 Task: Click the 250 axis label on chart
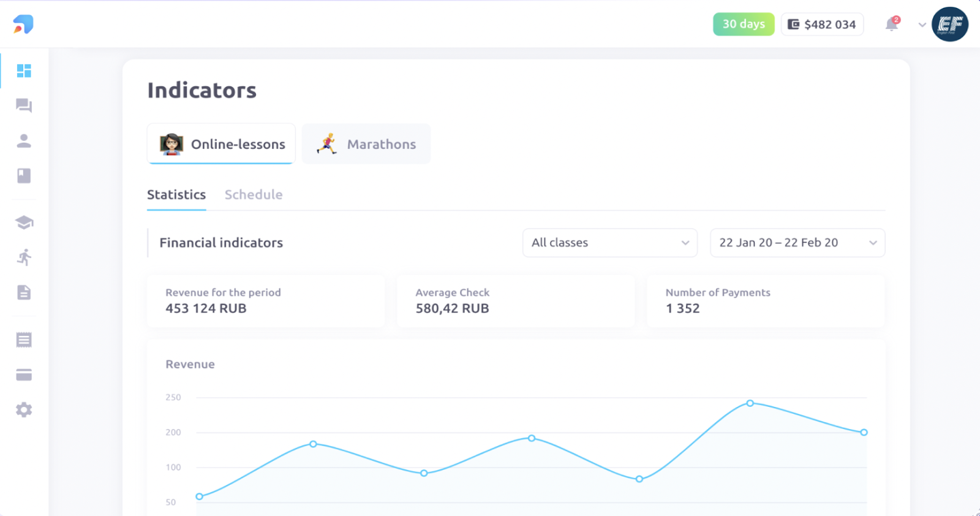[173, 398]
